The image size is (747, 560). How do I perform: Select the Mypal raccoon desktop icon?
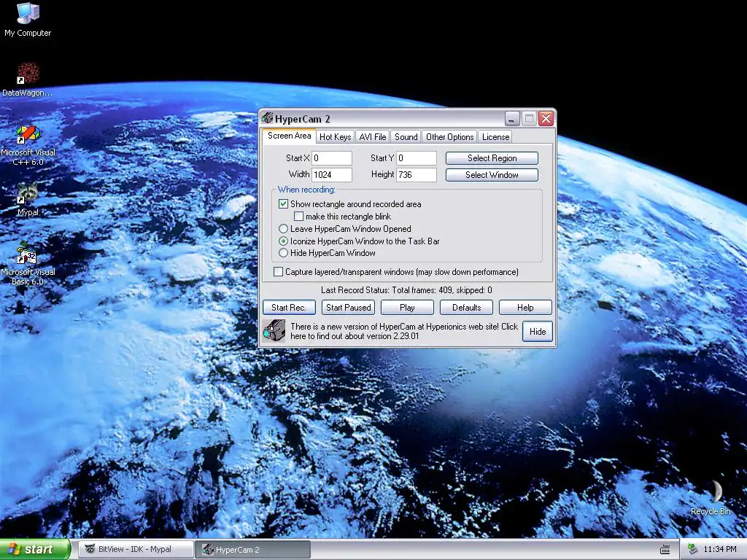coord(28,200)
